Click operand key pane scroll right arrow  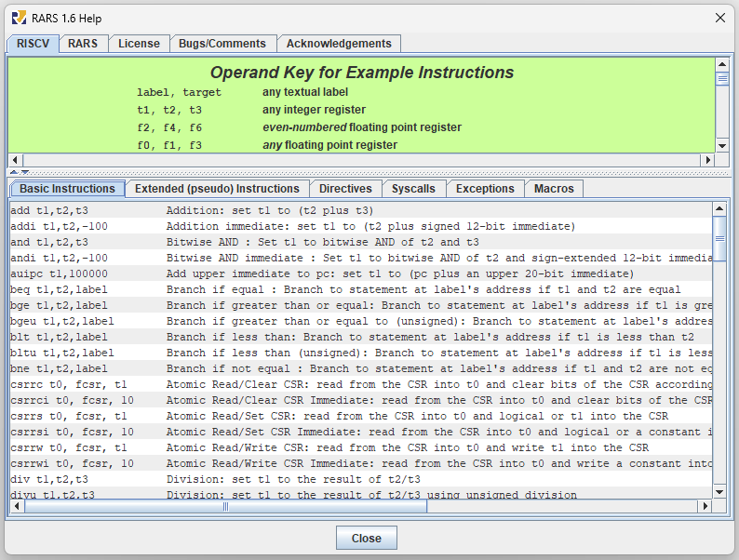click(x=708, y=160)
